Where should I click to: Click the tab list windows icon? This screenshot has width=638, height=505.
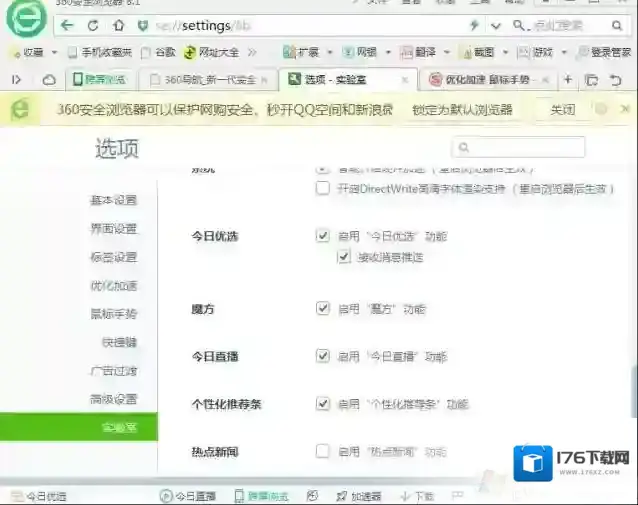(x=591, y=80)
